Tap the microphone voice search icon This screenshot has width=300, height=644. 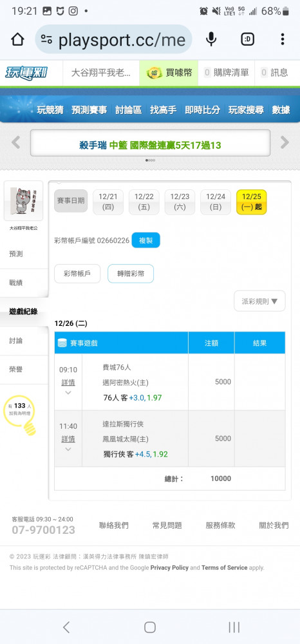[x=211, y=39]
